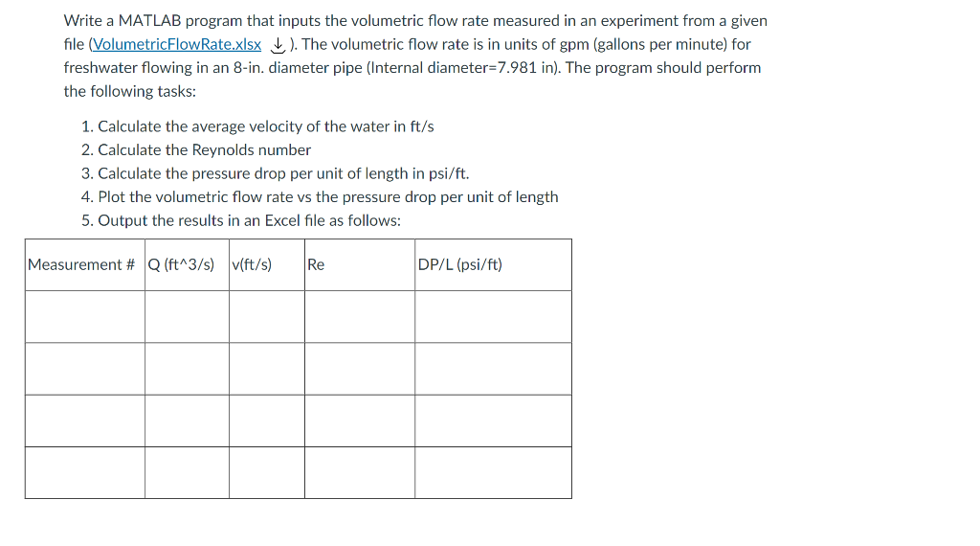Viewport: 980px width, 546px height.
Task: Select the Re header cell
Action: [x=360, y=264]
